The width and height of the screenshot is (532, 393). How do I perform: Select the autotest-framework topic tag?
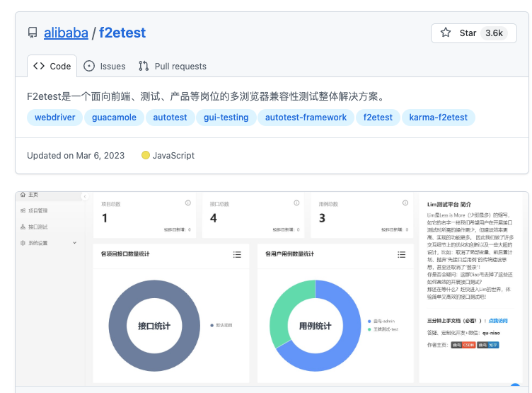pos(306,118)
